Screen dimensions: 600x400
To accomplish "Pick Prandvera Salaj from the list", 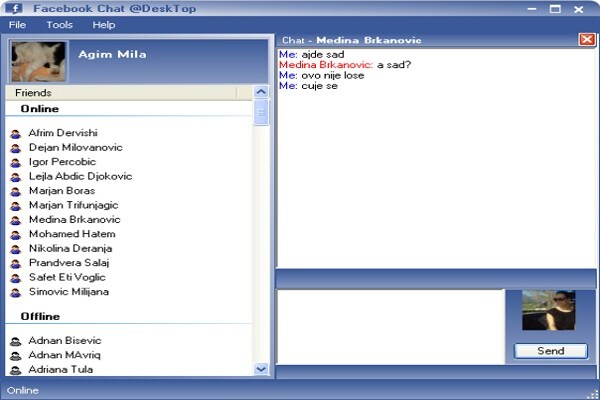I will point(69,263).
